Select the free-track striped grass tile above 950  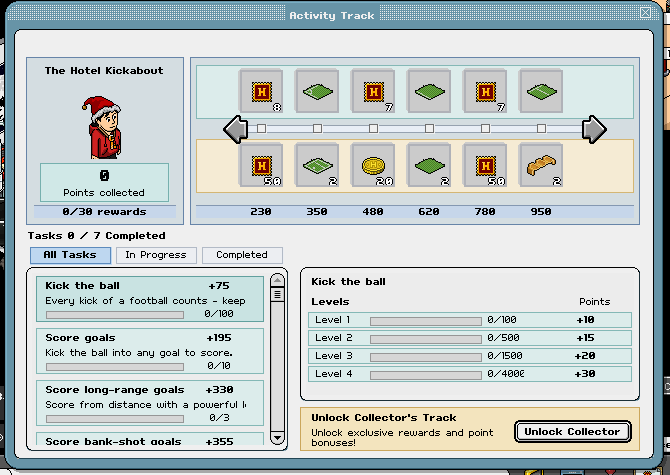point(541,91)
